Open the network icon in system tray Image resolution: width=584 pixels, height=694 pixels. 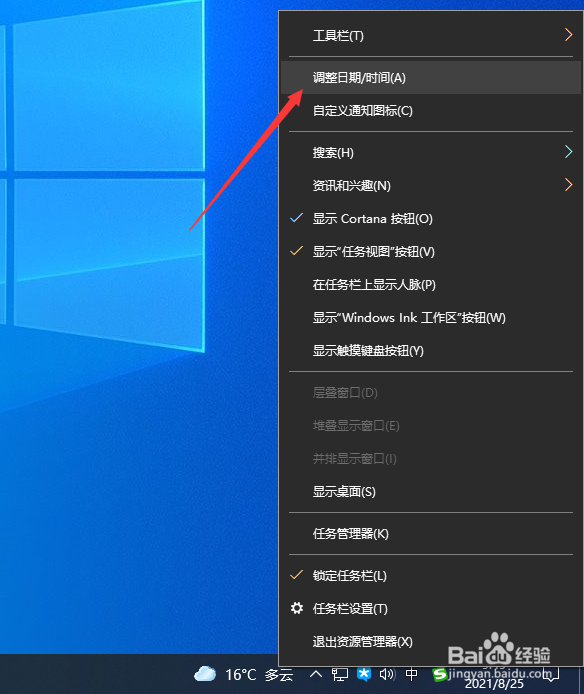tap(340, 675)
